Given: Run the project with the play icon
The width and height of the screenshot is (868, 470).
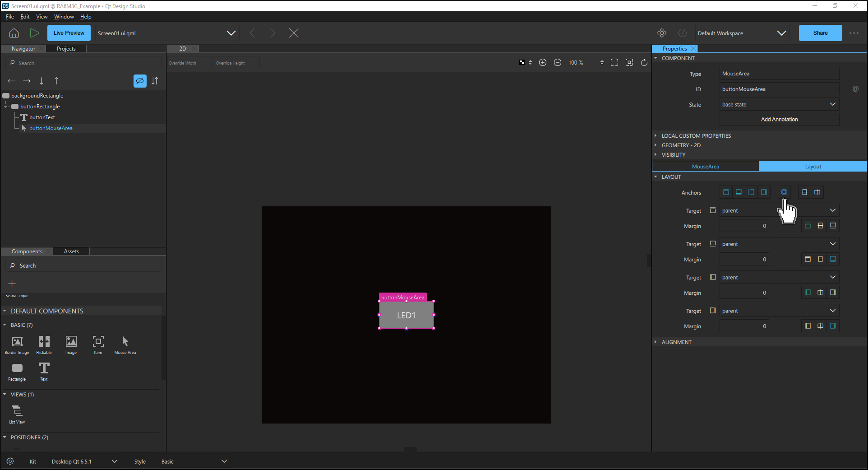Looking at the screenshot, I should click(34, 33).
